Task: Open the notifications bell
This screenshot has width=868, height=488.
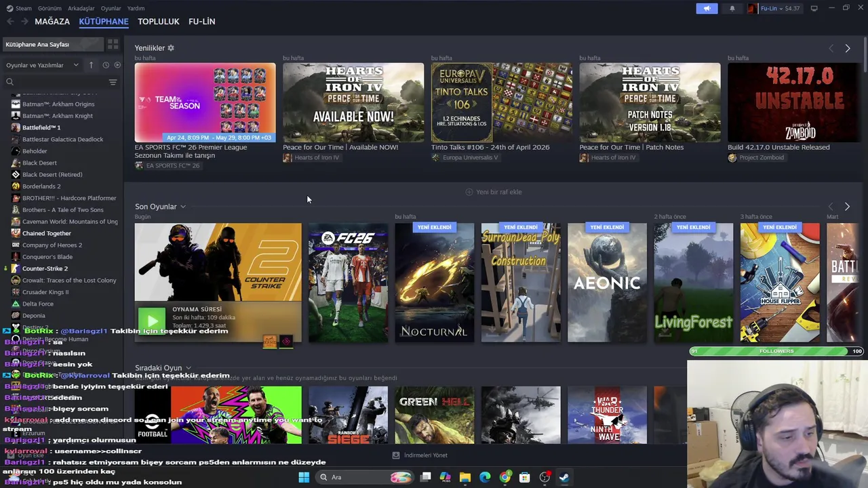Action: coord(732,8)
